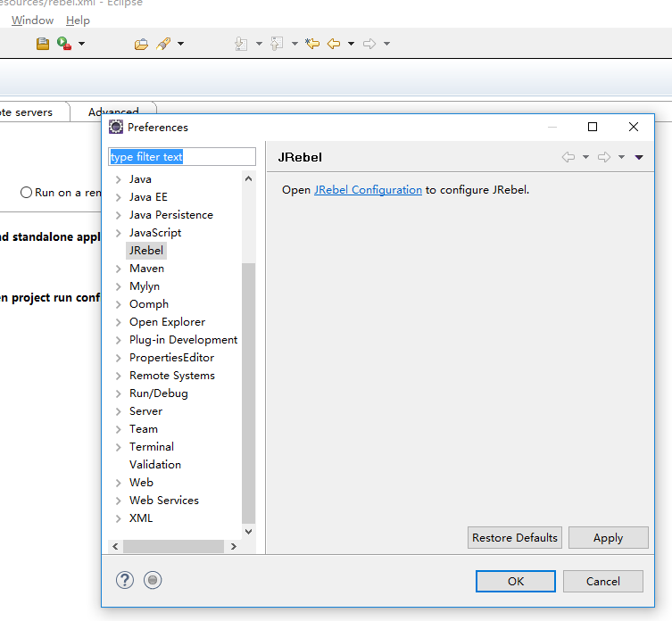Screen dimensions: 672x621
Task: Click the tree scroll up arrow
Action: (x=249, y=178)
